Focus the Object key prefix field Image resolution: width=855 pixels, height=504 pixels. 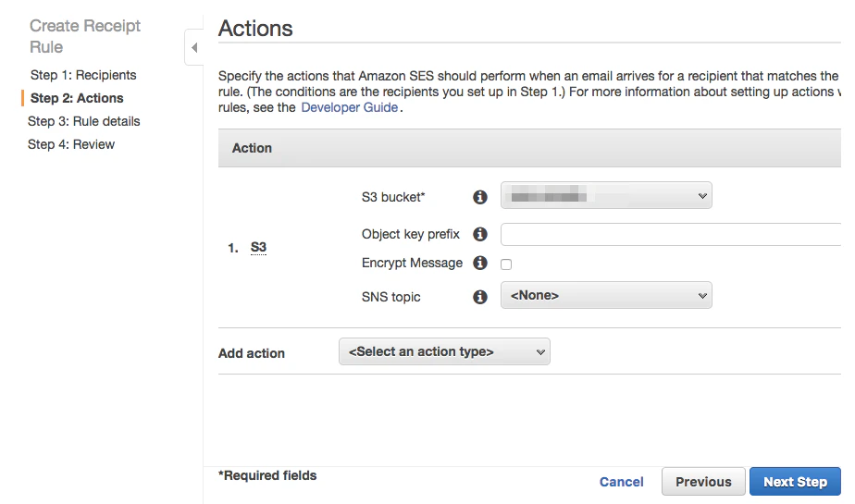tap(671, 234)
